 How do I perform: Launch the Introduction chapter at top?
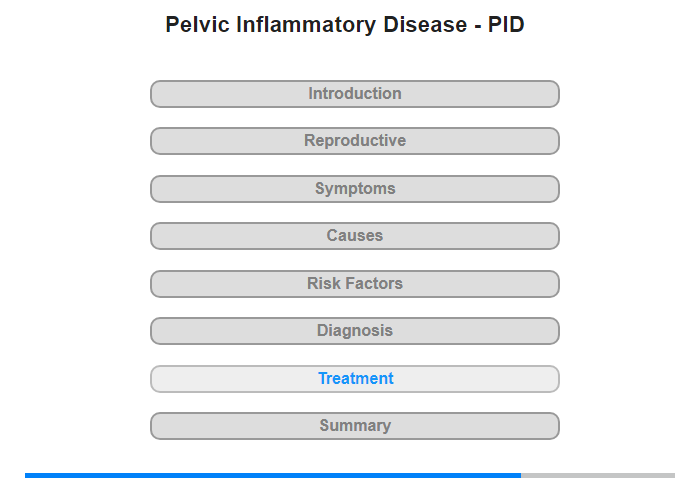[355, 94]
